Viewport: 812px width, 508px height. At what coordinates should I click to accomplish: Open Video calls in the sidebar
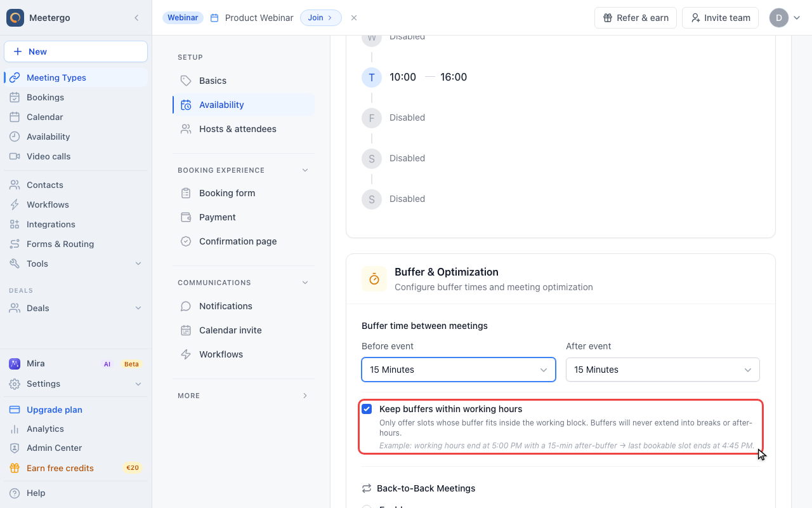[75, 156]
